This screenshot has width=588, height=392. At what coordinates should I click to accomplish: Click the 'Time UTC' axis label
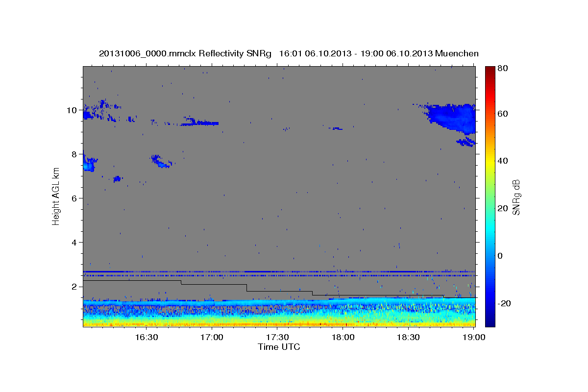(x=279, y=347)
